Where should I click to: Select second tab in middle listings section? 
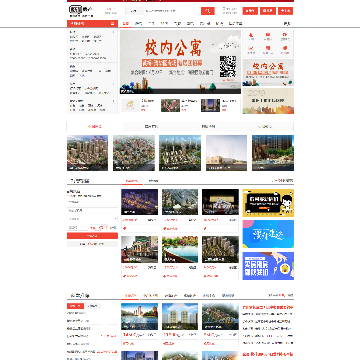click(x=153, y=181)
